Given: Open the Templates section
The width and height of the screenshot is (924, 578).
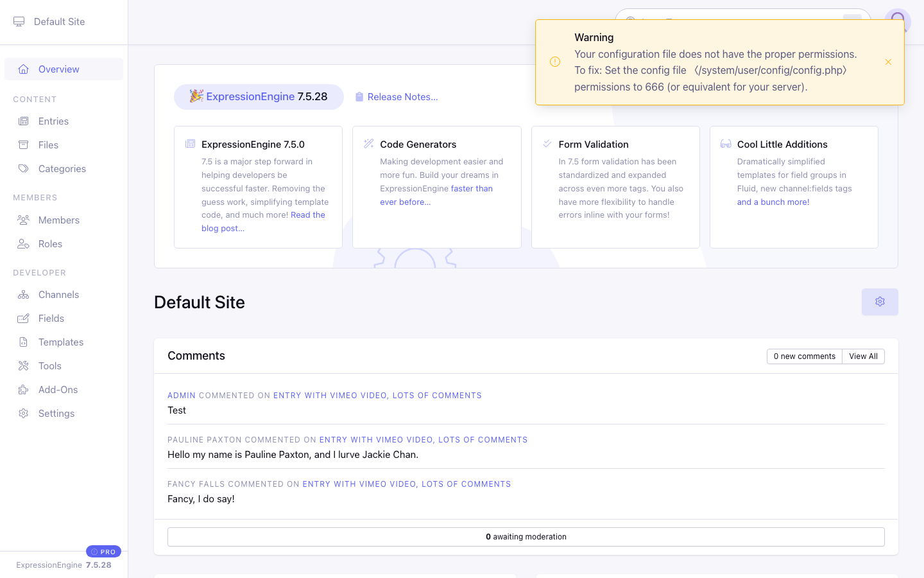Looking at the screenshot, I should (64, 342).
